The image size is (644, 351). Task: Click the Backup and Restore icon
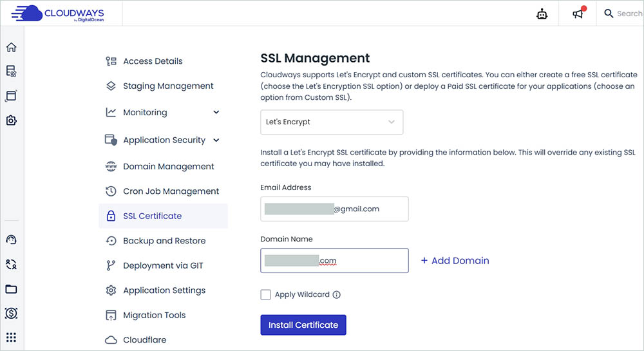pos(111,241)
